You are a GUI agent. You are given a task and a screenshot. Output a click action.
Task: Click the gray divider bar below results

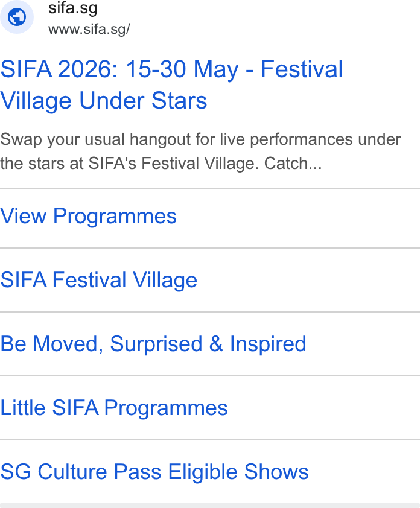coord(210,506)
